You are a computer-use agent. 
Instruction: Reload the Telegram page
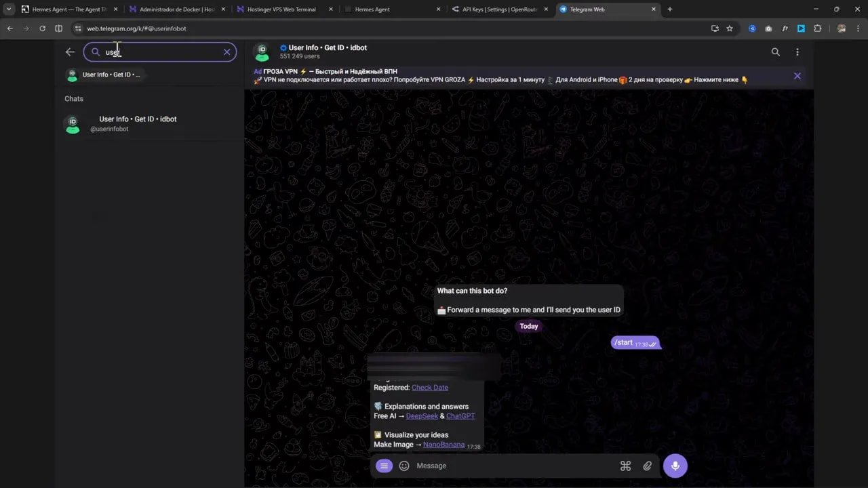click(42, 28)
